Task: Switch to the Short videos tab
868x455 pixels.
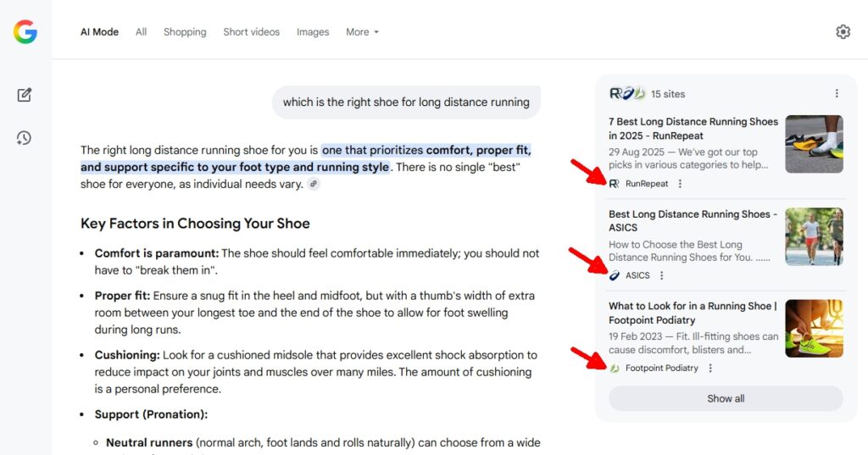Action: (251, 32)
